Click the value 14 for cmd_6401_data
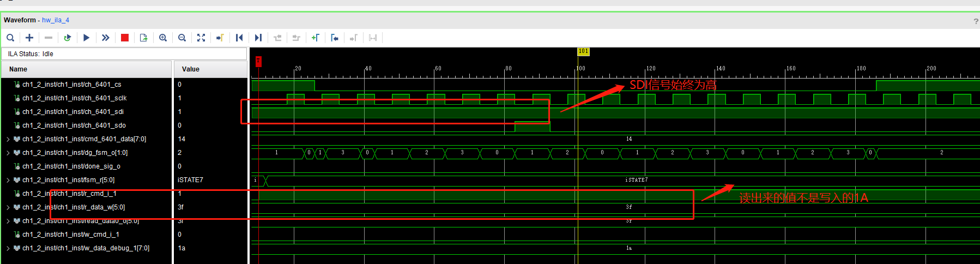Screen dimensions: 980x264 click(182, 139)
